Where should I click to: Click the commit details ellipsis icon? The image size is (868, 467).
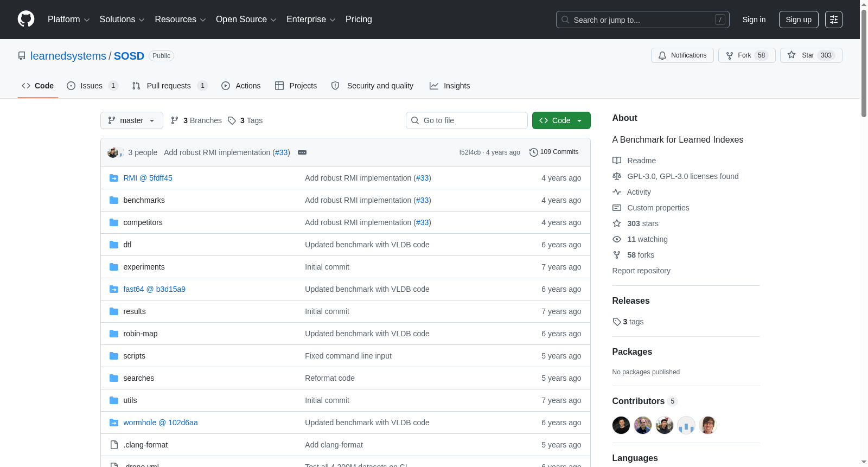coord(302,152)
